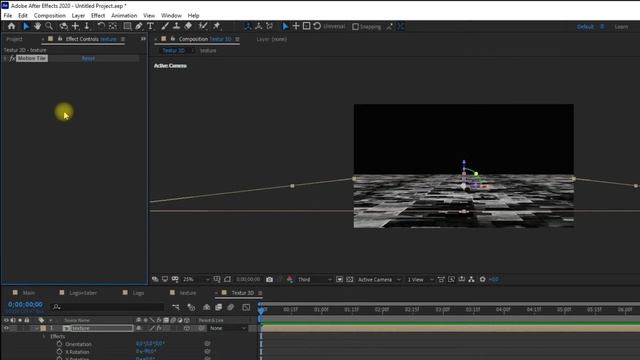Click the show channel color icon
Image resolution: width=640 pixels, height=360 pixels.
pyautogui.click(x=289, y=280)
